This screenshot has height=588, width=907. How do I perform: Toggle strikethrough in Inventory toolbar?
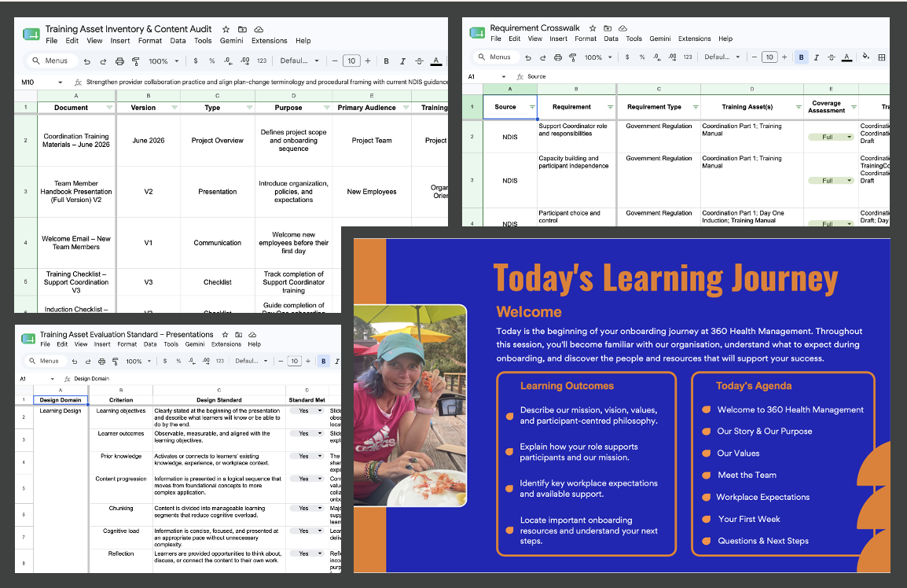click(x=420, y=61)
